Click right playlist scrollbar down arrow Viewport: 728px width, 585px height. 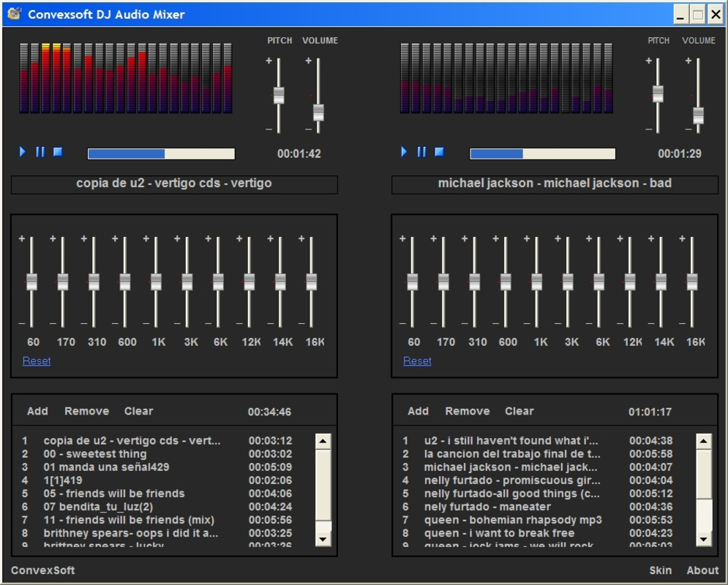704,539
